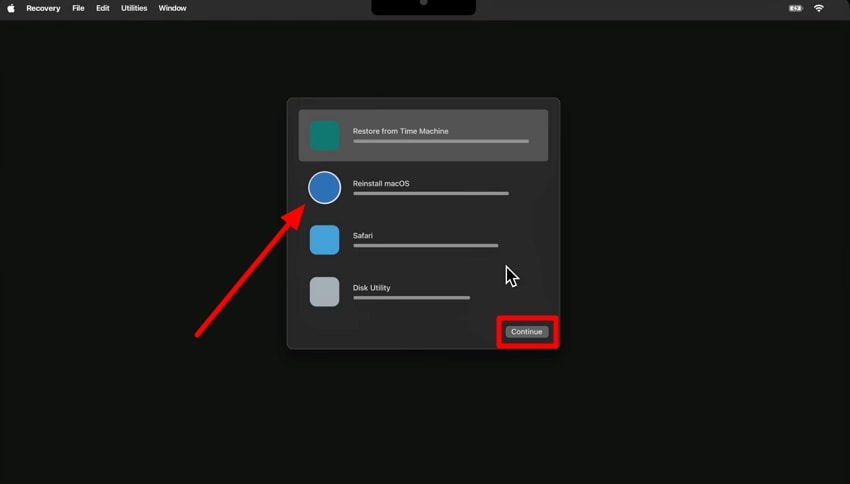Open the Utilities menu
Image resolution: width=850 pixels, height=484 pixels.
pos(134,8)
